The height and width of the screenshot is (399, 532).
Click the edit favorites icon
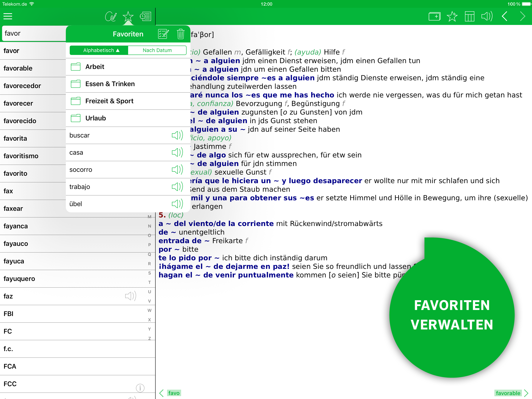(x=163, y=34)
